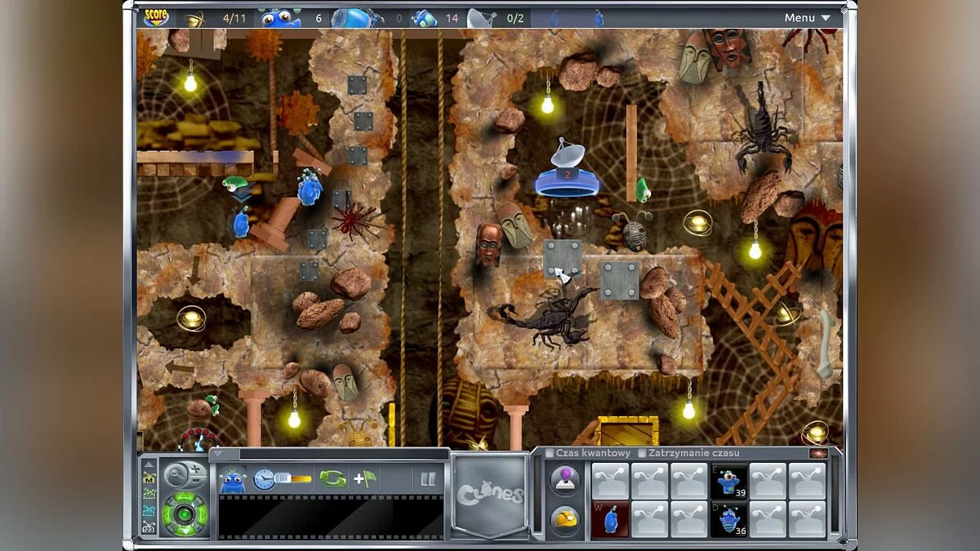
Task: Click the last empty morph slot in the bottom row
Action: [x=808, y=519]
